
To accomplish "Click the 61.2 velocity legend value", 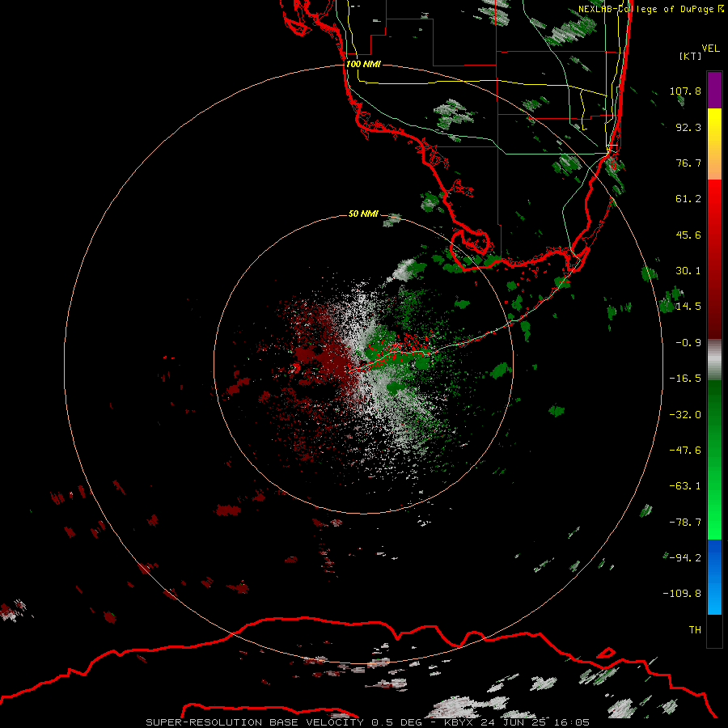I will point(688,199).
